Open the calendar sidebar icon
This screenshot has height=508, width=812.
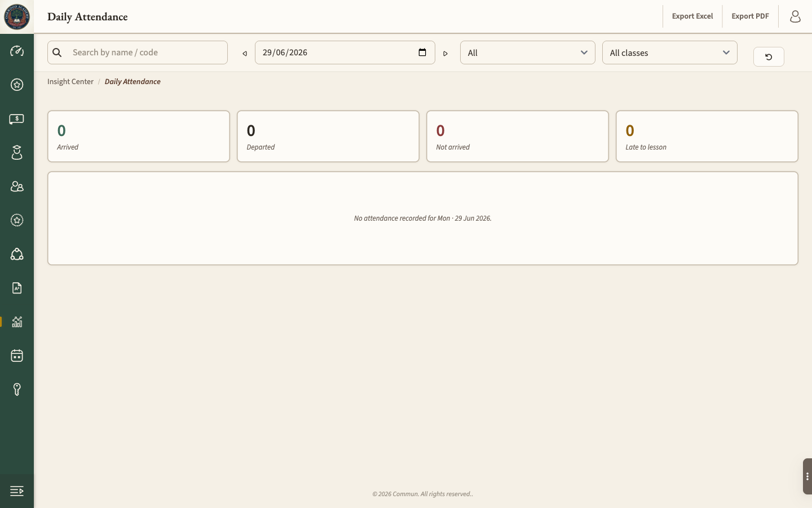pyautogui.click(x=17, y=356)
